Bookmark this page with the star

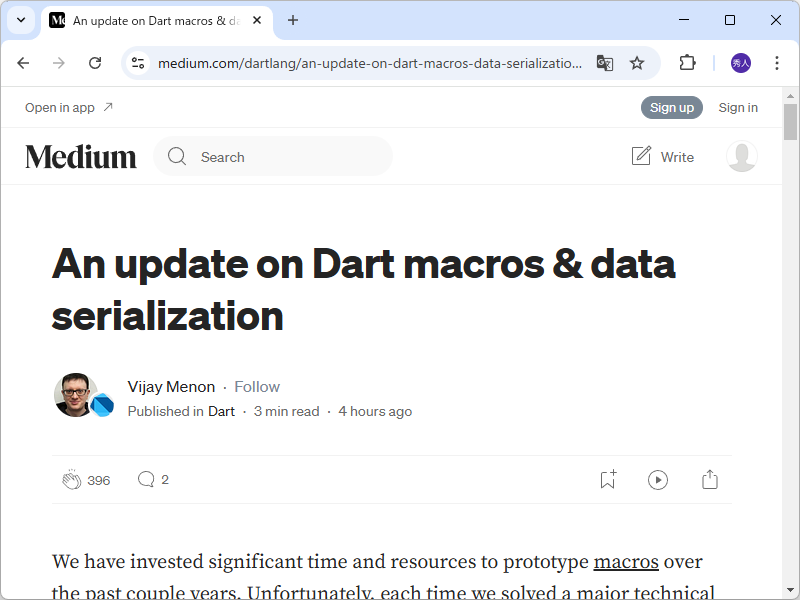click(637, 62)
